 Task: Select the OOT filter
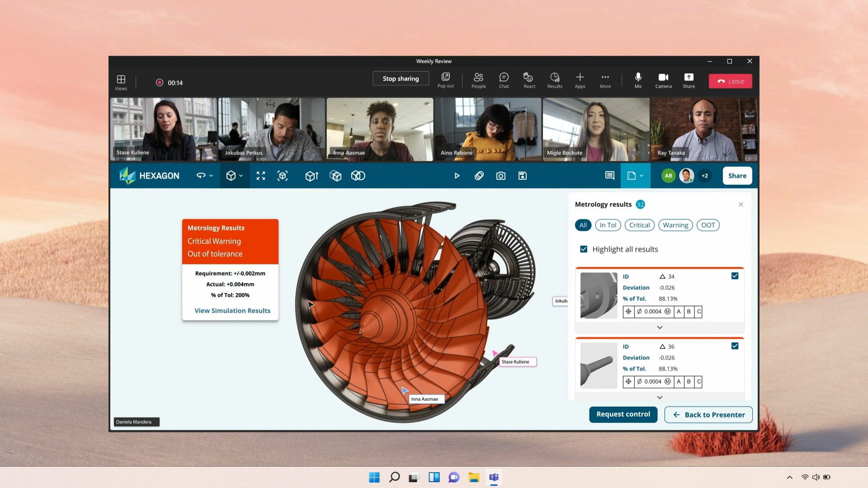[x=708, y=225]
